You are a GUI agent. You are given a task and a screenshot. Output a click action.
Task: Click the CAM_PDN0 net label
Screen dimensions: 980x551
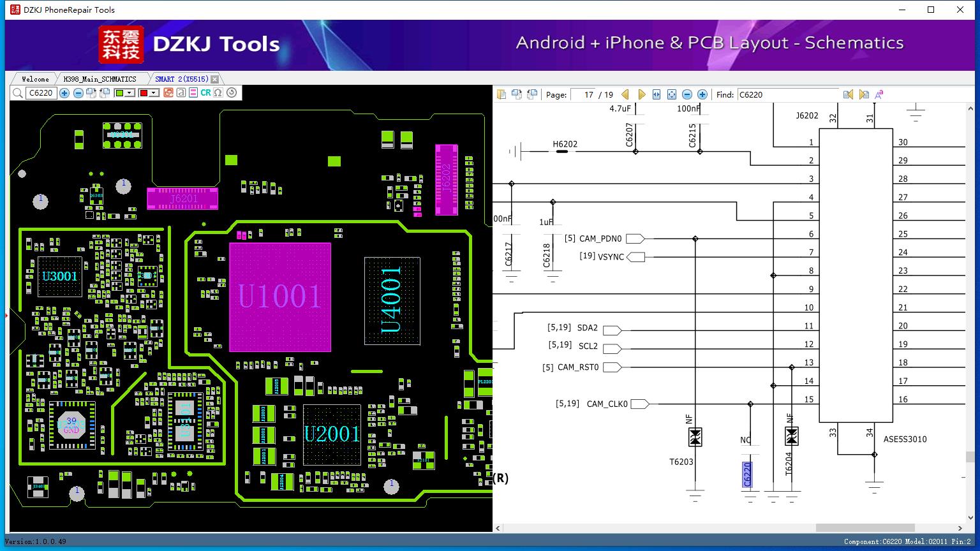point(600,239)
